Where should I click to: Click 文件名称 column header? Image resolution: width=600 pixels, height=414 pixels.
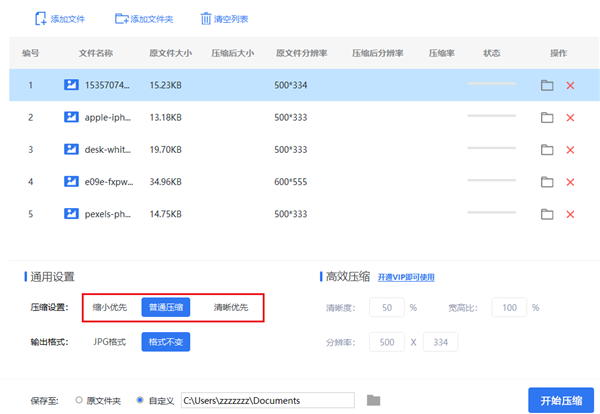point(96,53)
